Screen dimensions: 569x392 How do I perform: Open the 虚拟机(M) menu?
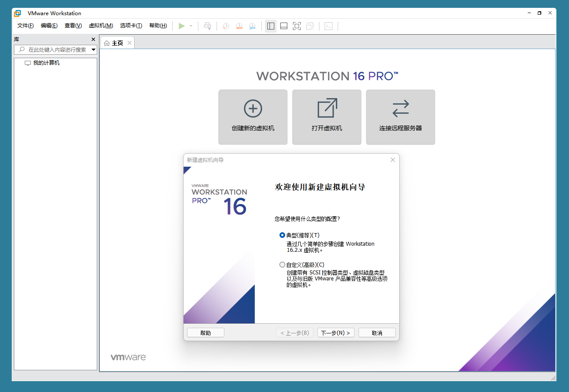coord(101,26)
